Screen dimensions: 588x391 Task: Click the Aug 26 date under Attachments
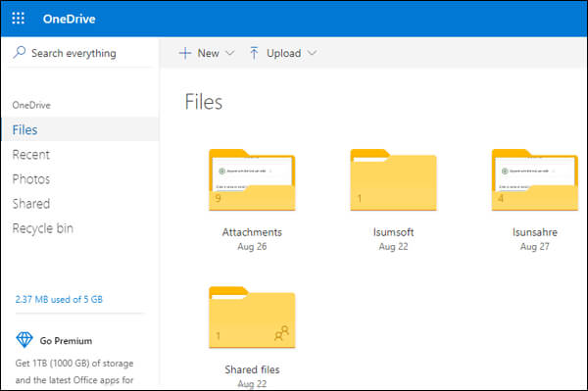[252, 247]
